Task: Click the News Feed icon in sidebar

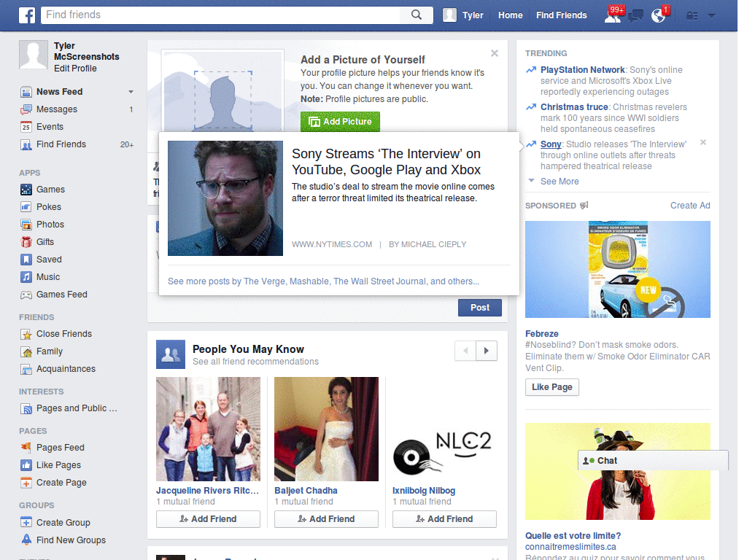Action: pos(26,92)
